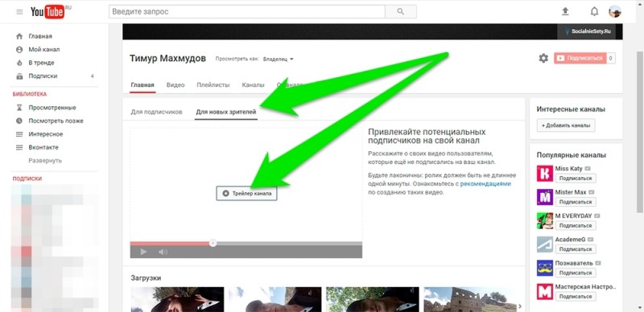Image resolution: width=644 pixels, height=312 pixels.
Task: Click the Добавить каналы button
Action: tap(566, 125)
